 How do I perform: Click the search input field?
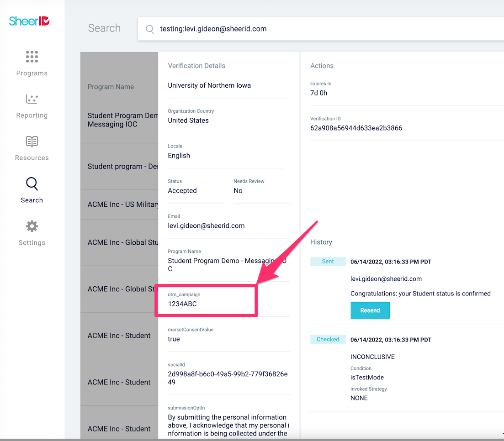click(320, 29)
